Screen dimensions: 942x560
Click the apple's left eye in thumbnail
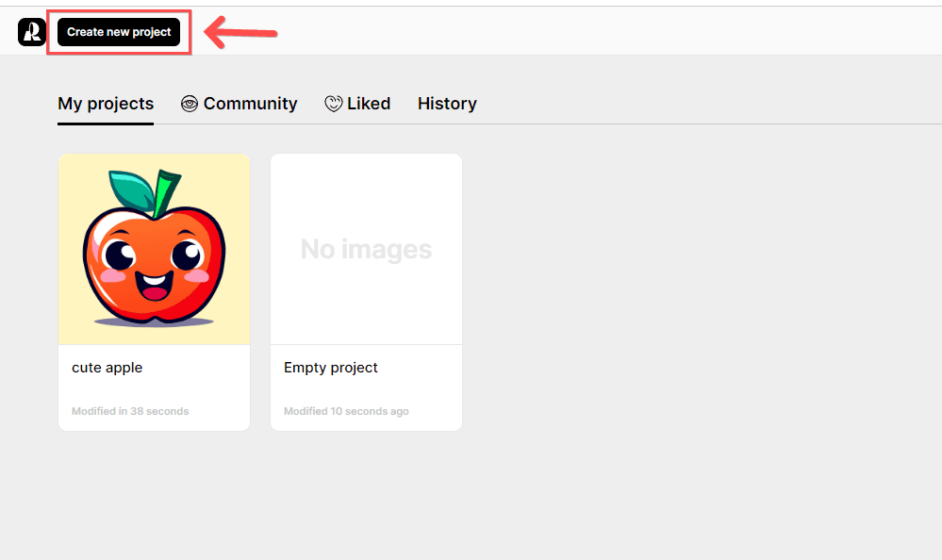pos(121,255)
